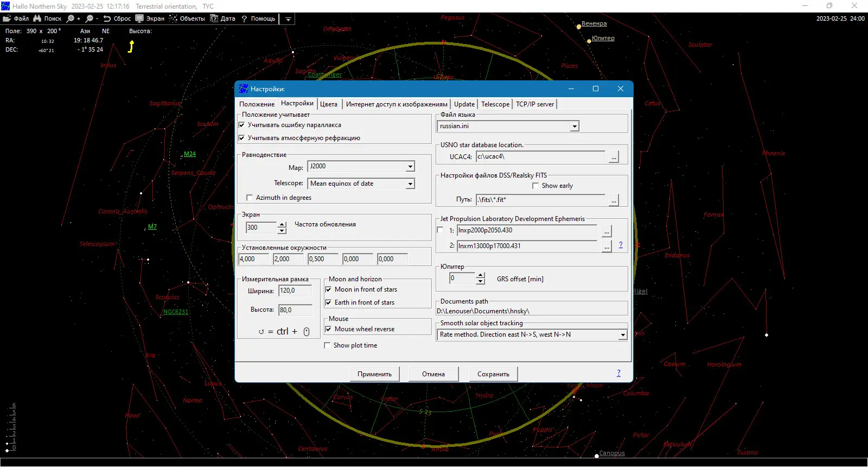The height and width of the screenshot is (467, 868).
Task: Select NGC6231 object on sky map
Action: click(x=176, y=312)
